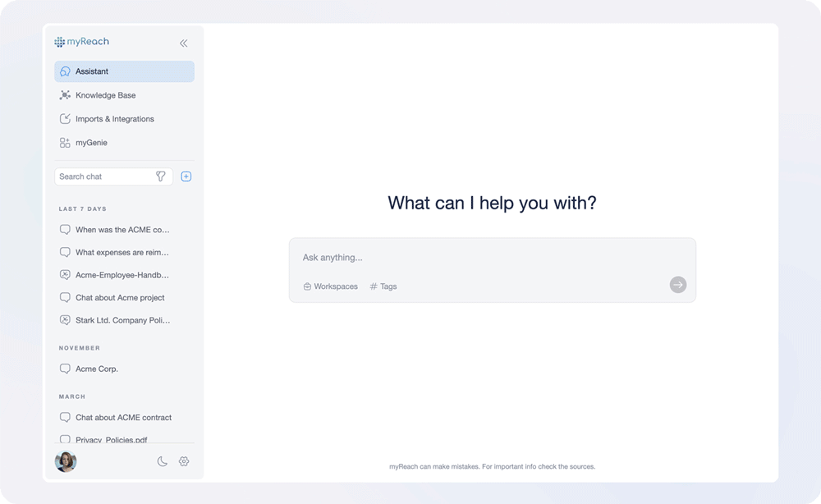Open the myGenie page
821x504 pixels.
[91, 143]
